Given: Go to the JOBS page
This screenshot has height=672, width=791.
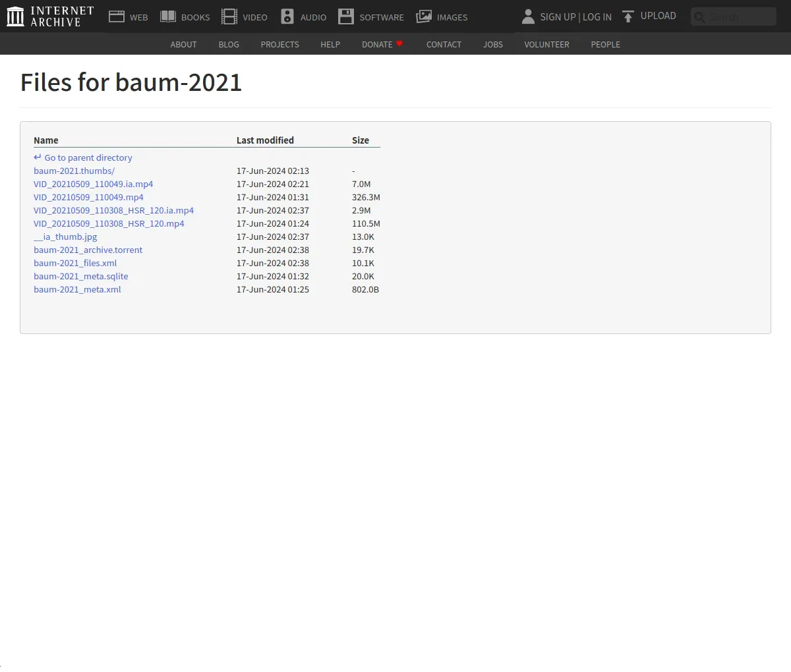Looking at the screenshot, I should click(493, 45).
